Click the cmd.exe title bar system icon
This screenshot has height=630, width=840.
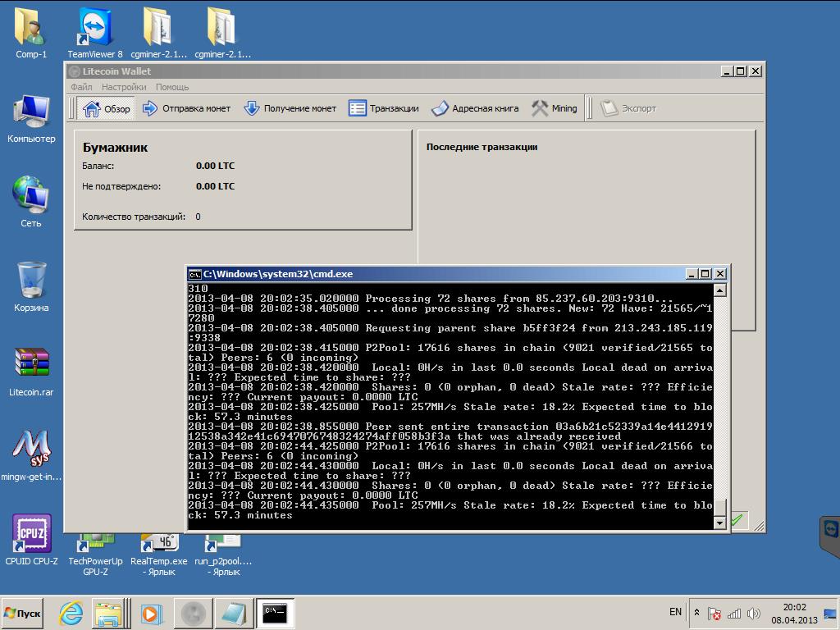click(x=195, y=274)
